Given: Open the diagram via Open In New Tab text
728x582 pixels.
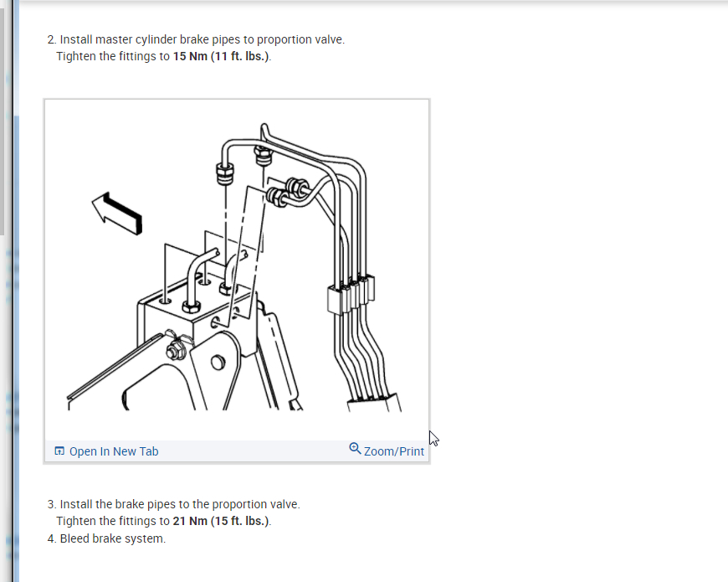Looking at the screenshot, I should pyautogui.click(x=114, y=451).
